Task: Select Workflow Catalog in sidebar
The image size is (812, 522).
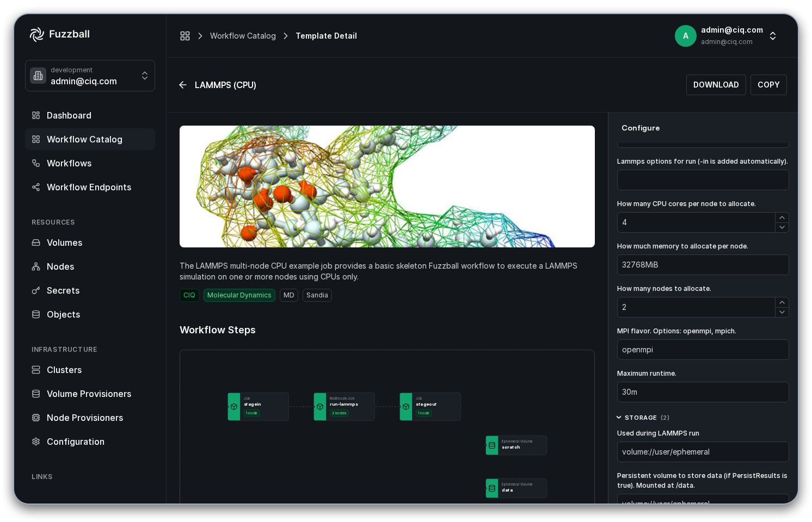Action: point(90,139)
